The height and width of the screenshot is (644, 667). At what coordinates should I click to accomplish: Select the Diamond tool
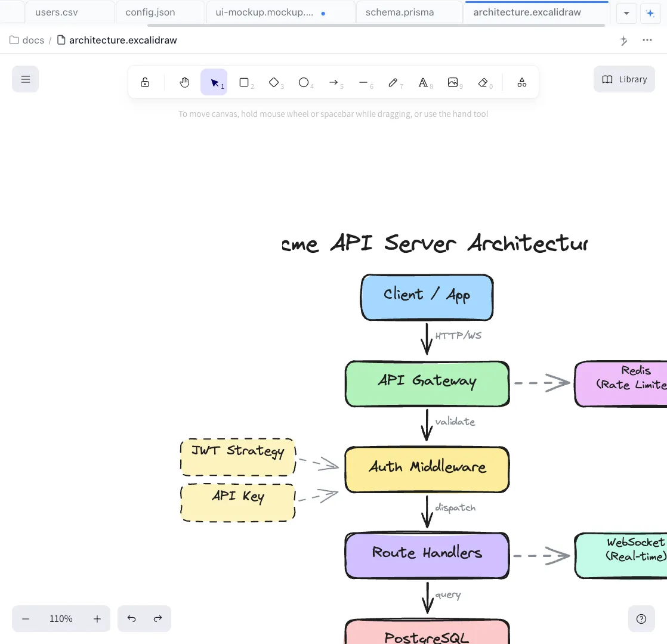[274, 82]
